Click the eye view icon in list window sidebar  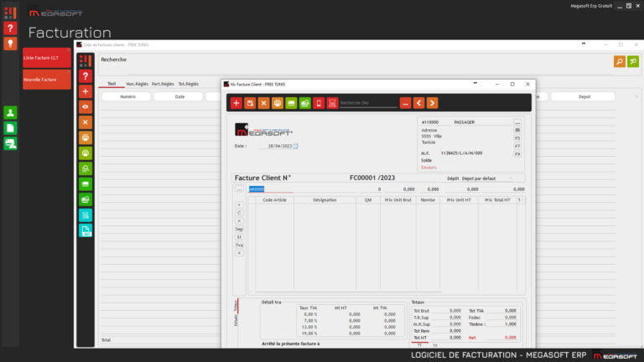(x=86, y=106)
